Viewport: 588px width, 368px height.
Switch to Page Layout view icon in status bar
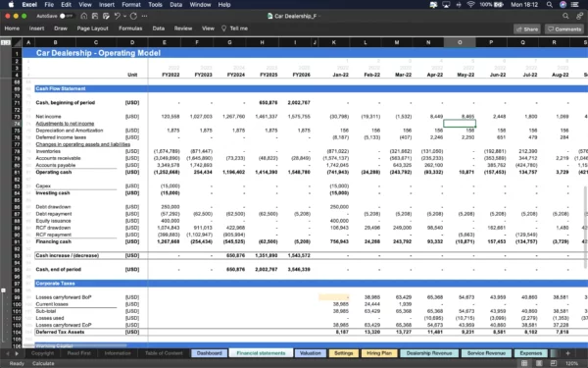[x=539, y=363]
